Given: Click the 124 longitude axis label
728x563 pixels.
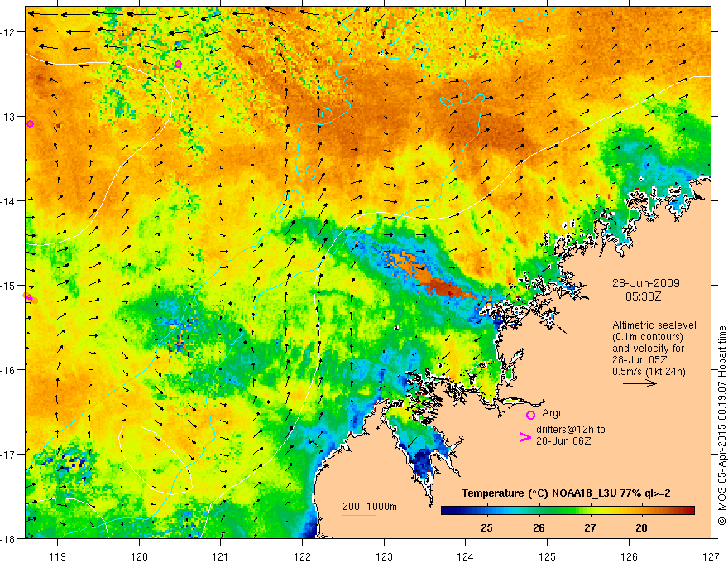Looking at the screenshot, I should point(466,556).
